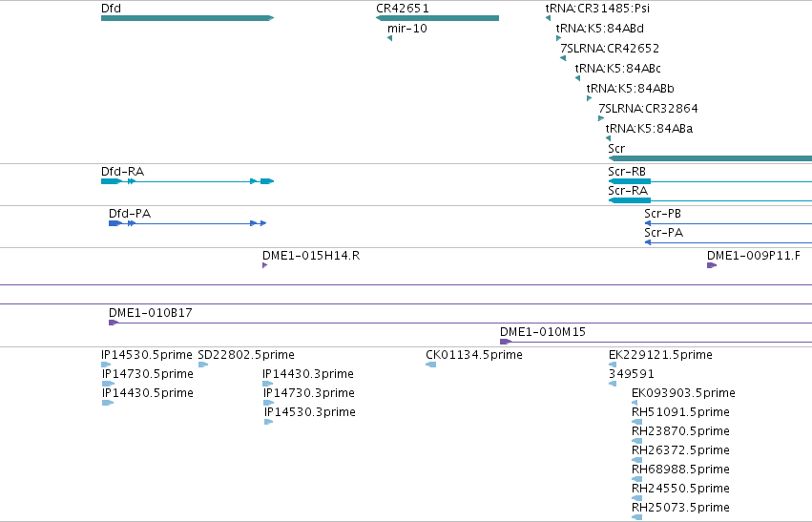The image size is (812, 522).
Task: Select EK093903.5prime EST label
Action: (x=683, y=393)
